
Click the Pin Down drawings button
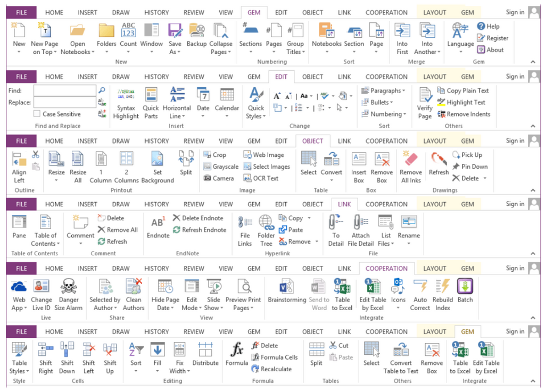470,166
